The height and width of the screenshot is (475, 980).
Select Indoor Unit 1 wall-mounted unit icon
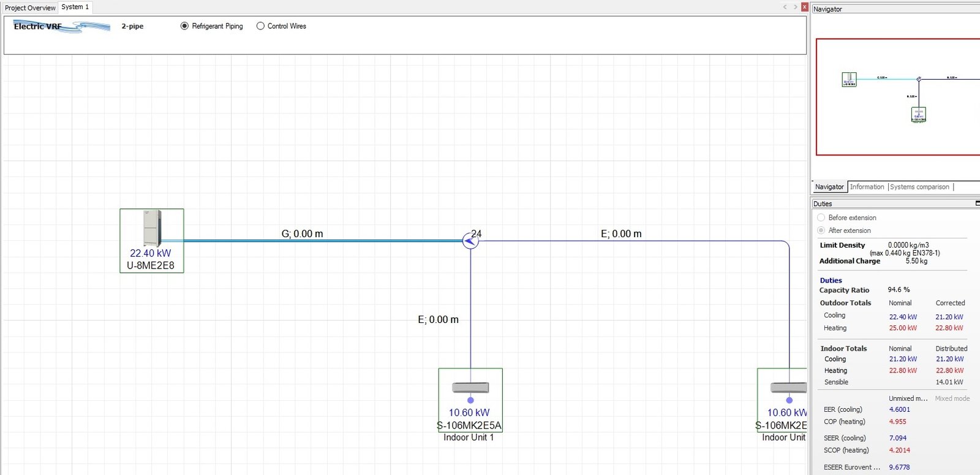(470, 387)
